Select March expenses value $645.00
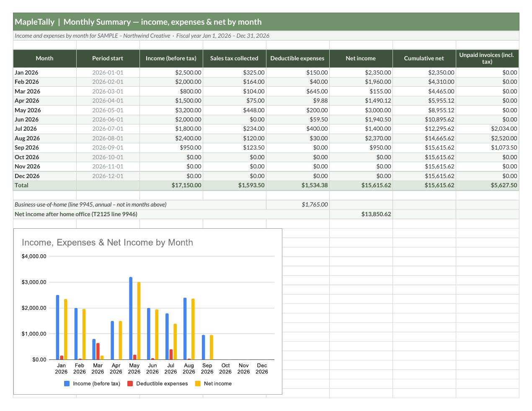Image resolution: width=532 pixels, height=411 pixels. click(x=298, y=91)
